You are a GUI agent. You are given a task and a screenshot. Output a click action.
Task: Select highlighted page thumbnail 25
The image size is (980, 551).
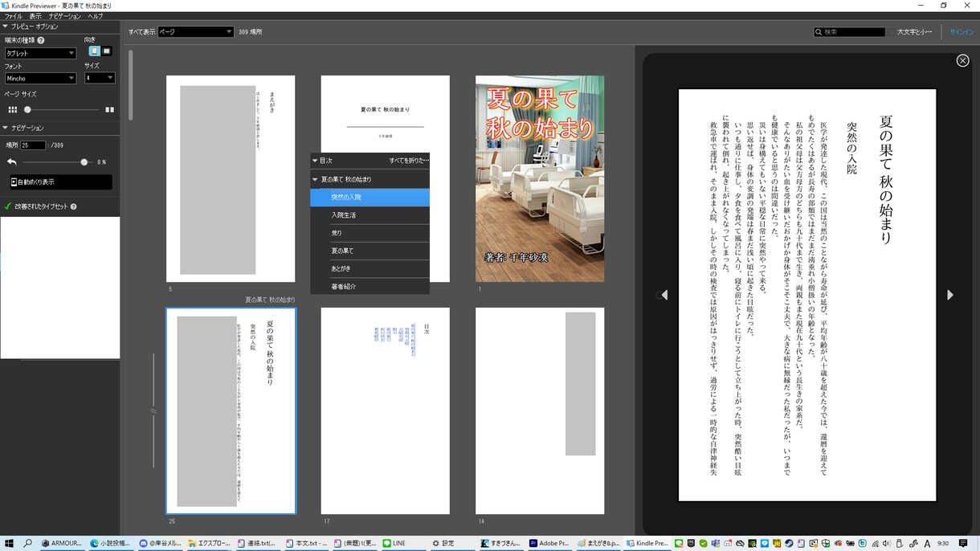pyautogui.click(x=231, y=411)
